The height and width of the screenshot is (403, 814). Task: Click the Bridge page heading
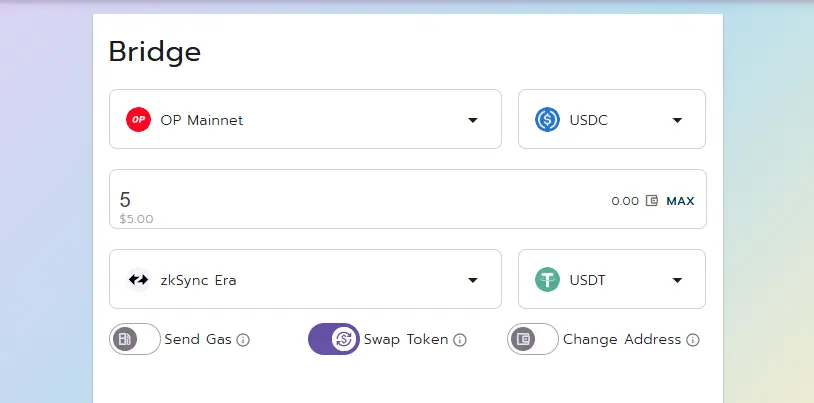pos(155,52)
